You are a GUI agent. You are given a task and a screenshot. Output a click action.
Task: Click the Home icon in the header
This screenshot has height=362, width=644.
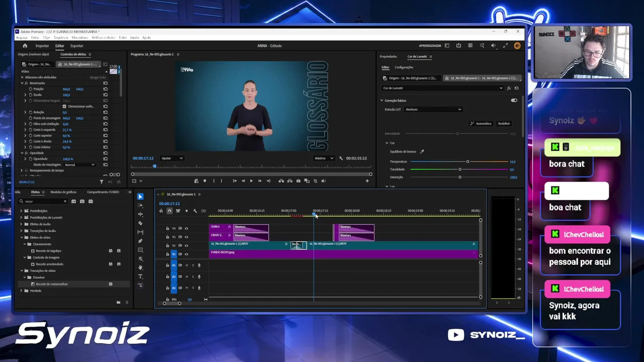tap(25, 46)
